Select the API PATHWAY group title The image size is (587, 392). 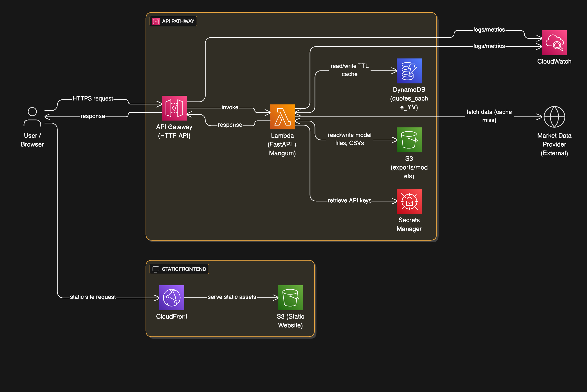[x=178, y=21]
